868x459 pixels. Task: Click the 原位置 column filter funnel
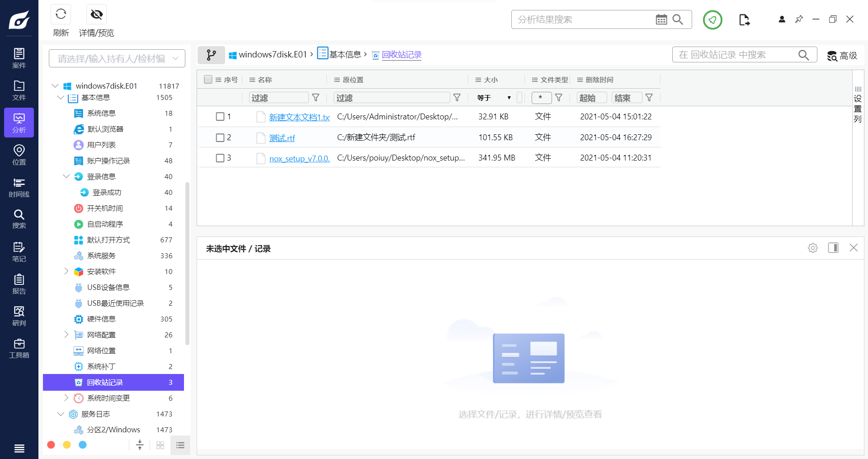[457, 98]
